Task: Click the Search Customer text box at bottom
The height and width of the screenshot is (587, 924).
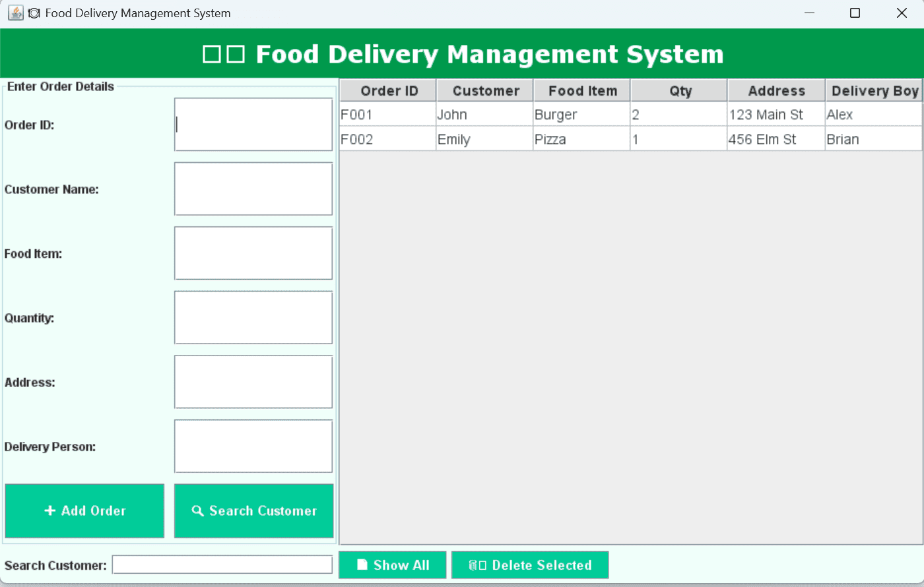Action: (x=222, y=565)
